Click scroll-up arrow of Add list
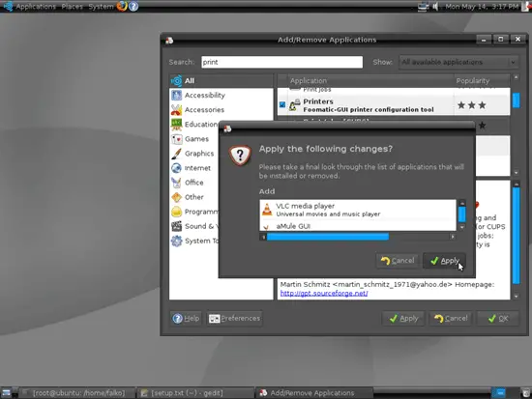Viewport: 532px width, 399px height. click(461, 203)
